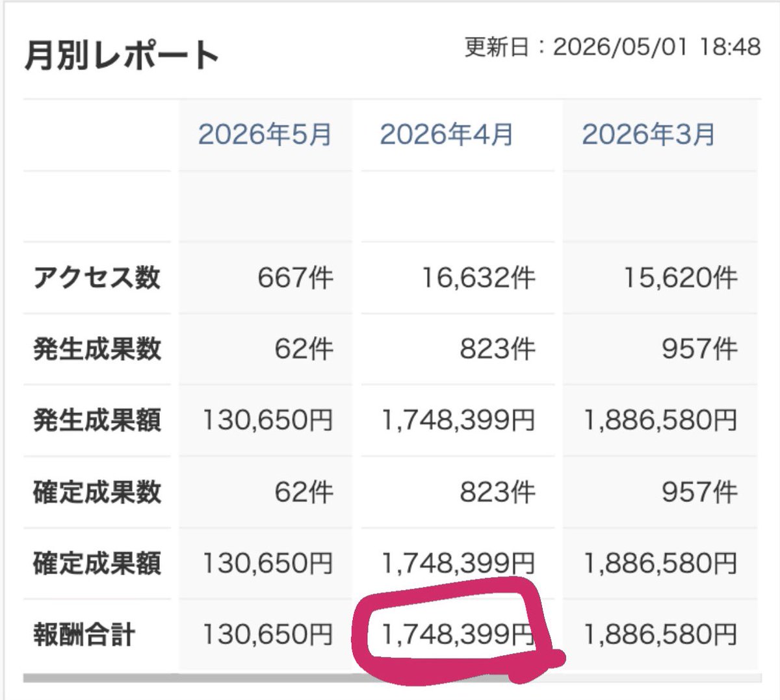Image resolution: width=780 pixels, height=700 pixels.
Task: Select 957件 in the 確定成果数 row
Action: [x=700, y=493]
